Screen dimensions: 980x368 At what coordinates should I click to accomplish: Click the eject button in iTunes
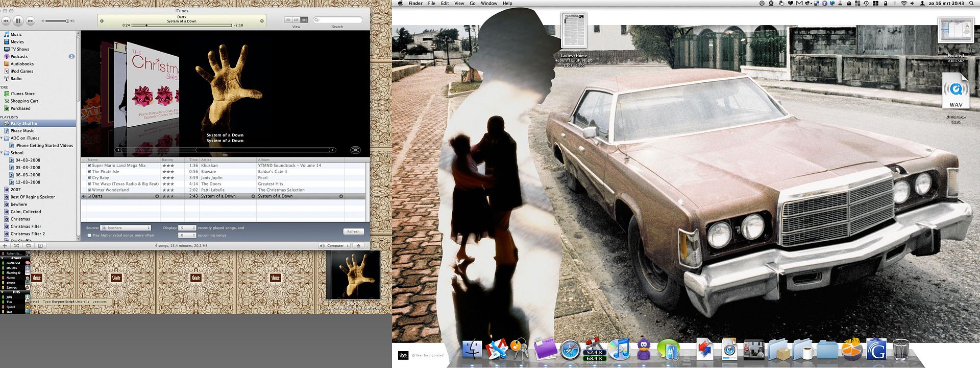[x=358, y=246]
